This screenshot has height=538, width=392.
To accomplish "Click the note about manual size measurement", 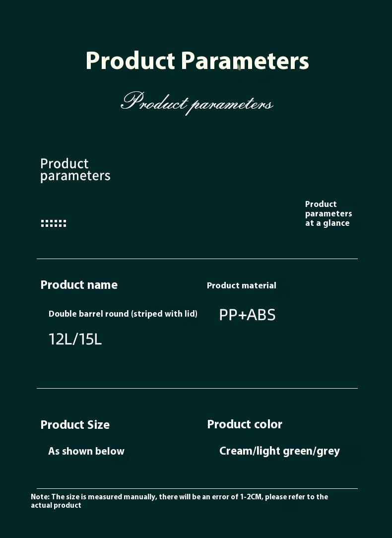I will (179, 501).
